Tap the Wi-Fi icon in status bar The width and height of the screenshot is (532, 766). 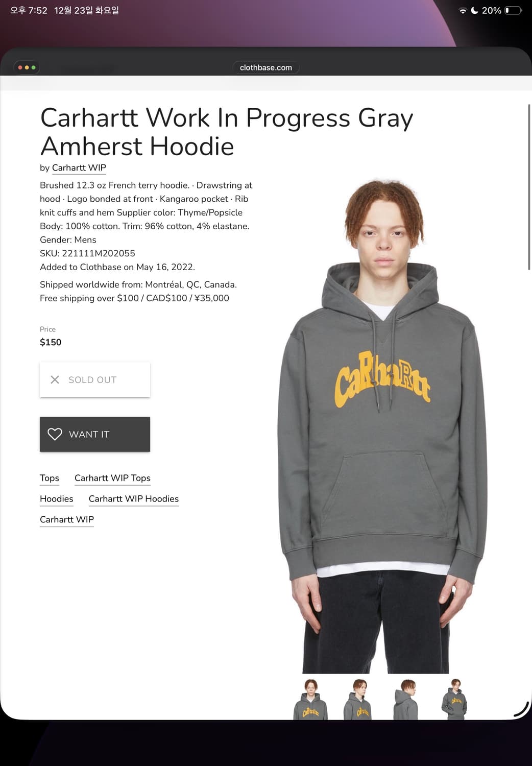(x=463, y=10)
